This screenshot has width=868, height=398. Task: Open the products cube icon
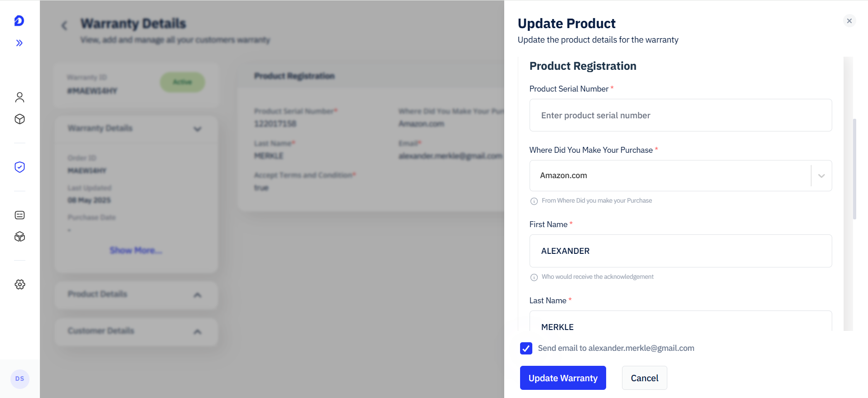19,119
